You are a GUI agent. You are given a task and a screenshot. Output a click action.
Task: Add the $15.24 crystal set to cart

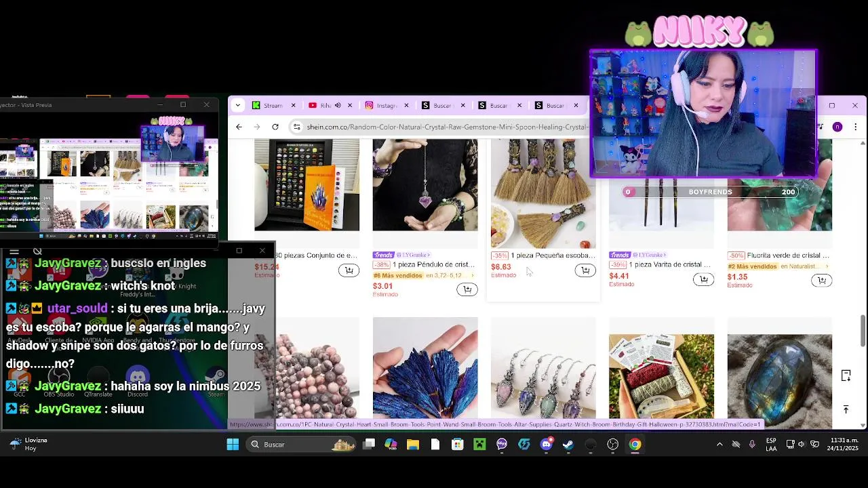pos(349,270)
